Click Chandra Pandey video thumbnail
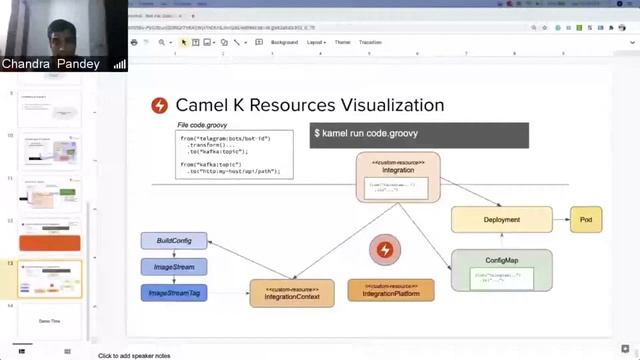 64,36
